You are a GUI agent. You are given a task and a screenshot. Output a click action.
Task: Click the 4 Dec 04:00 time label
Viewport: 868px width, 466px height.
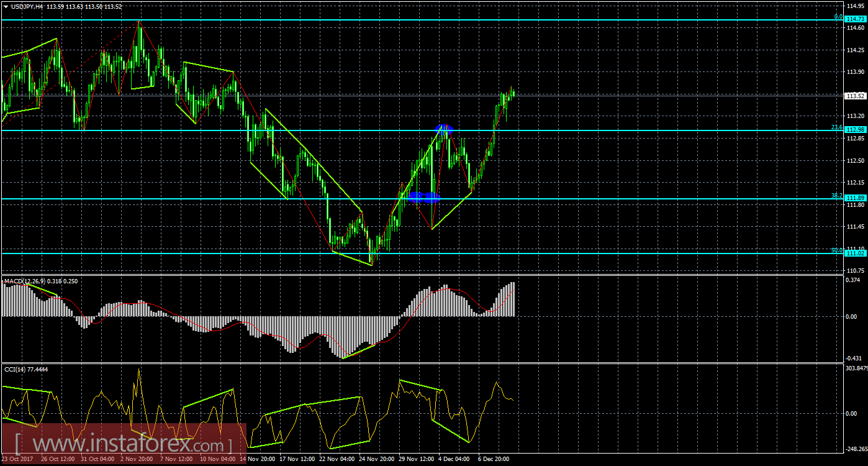pos(455,459)
